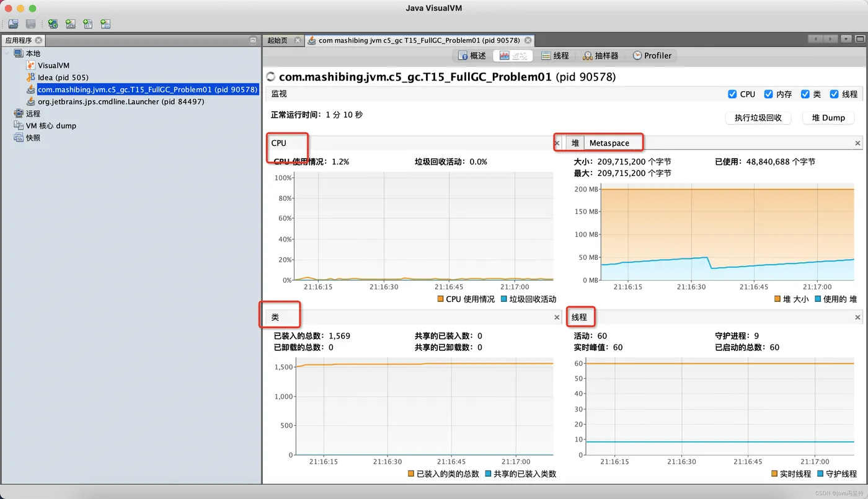
Task: Uncheck the CPU graph checkbox
Action: pos(732,94)
